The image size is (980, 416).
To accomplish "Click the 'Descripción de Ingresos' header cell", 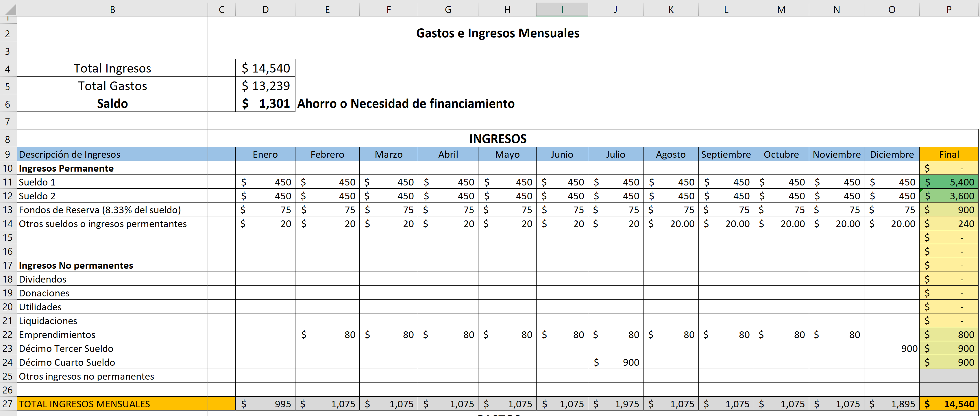I will (x=112, y=154).
